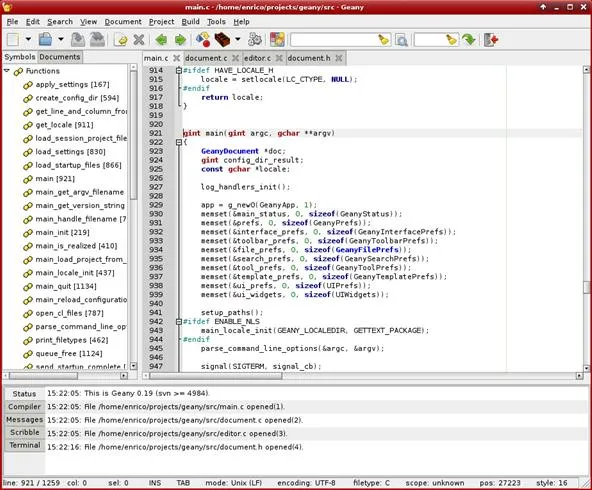
Task: Select the Status message tab
Action: 24,394
